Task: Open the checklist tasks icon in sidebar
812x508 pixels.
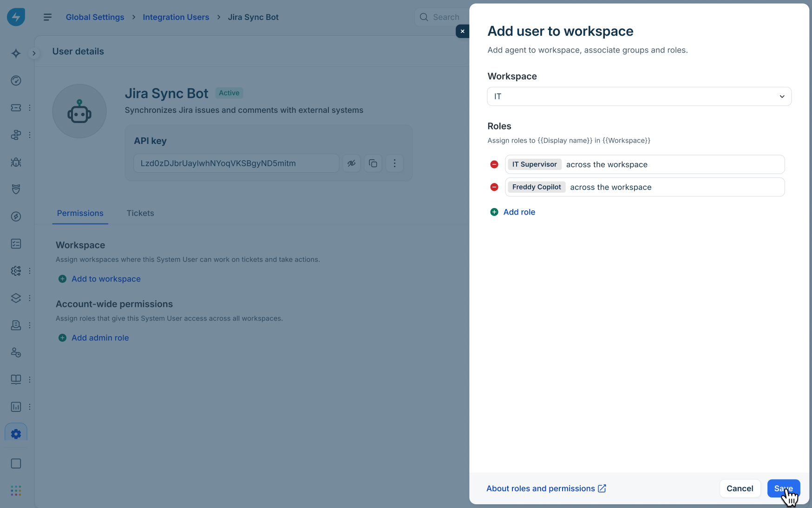Action: 16,244
